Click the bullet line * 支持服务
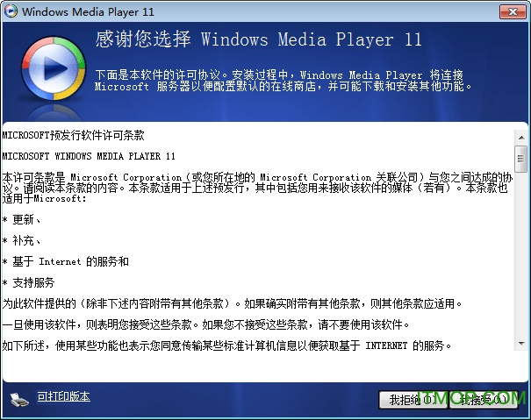 (x=28, y=282)
